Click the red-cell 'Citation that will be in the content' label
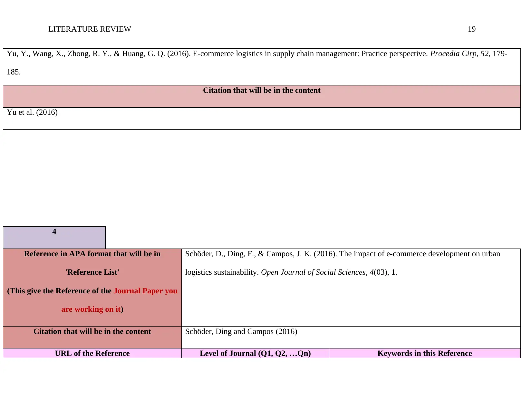The height and width of the screenshot is (411, 532). coord(92,331)
